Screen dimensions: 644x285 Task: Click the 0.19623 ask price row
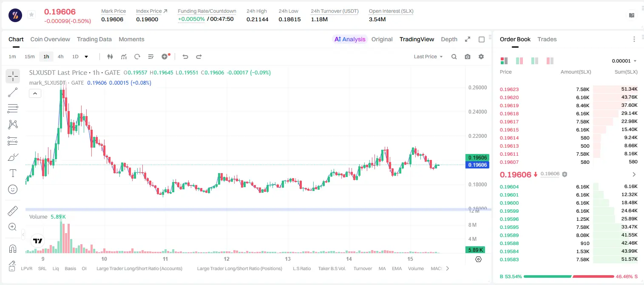pos(569,89)
